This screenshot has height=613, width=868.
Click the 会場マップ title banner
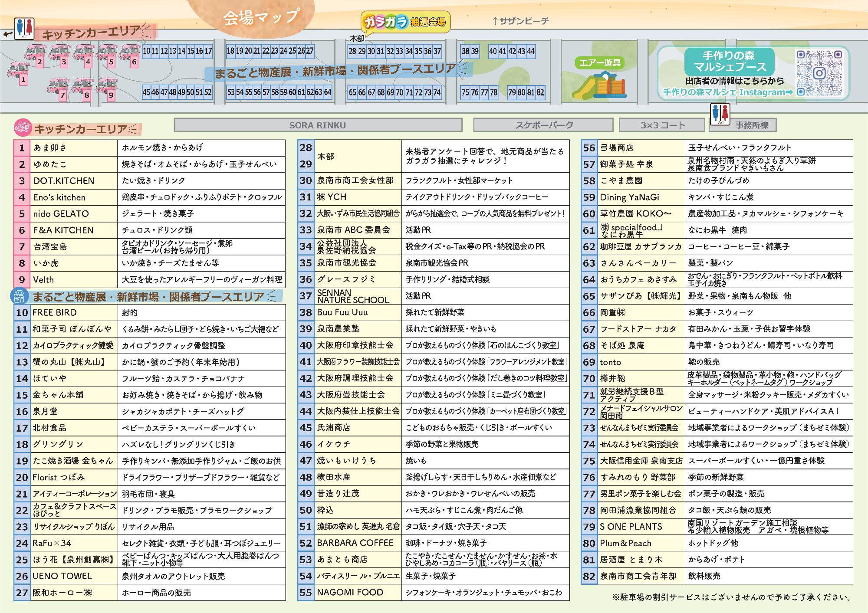click(x=260, y=17)
